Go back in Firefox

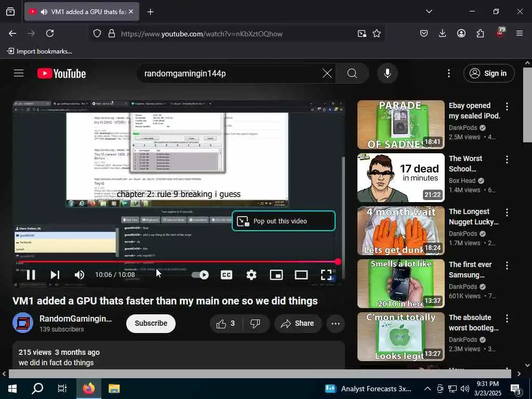(x=12, y=34)
